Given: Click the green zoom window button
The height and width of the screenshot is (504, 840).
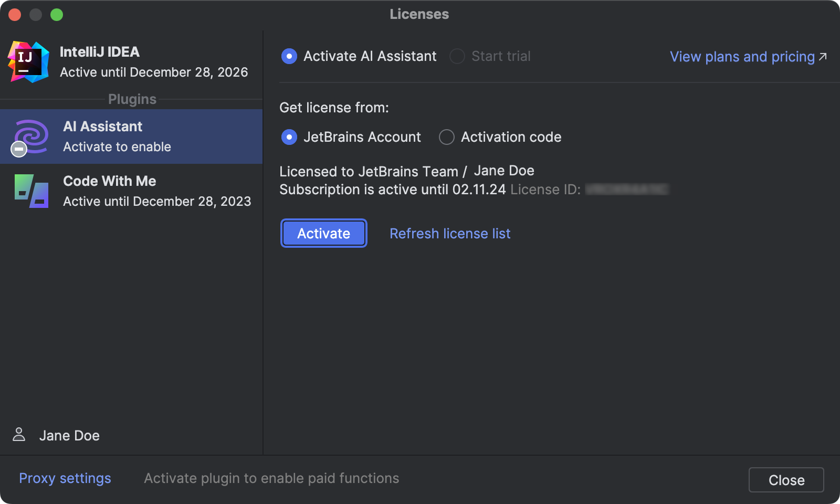Looking at the screenshot, I should coord(57,15).
